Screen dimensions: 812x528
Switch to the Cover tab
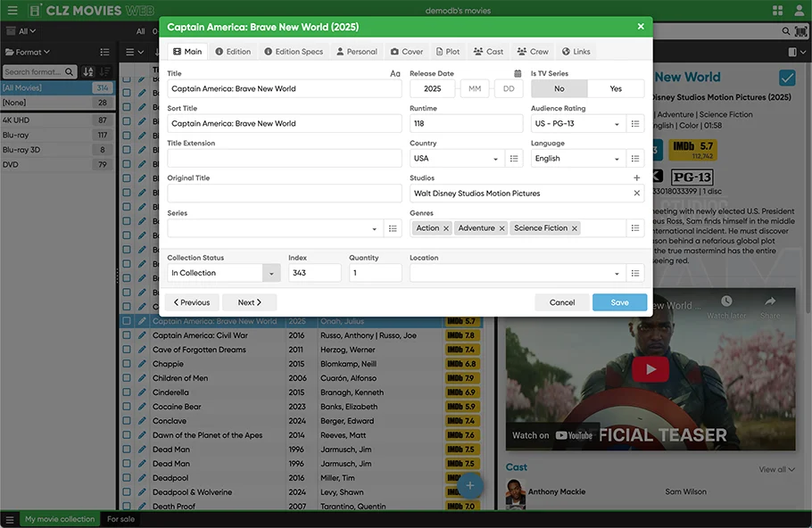407,52
